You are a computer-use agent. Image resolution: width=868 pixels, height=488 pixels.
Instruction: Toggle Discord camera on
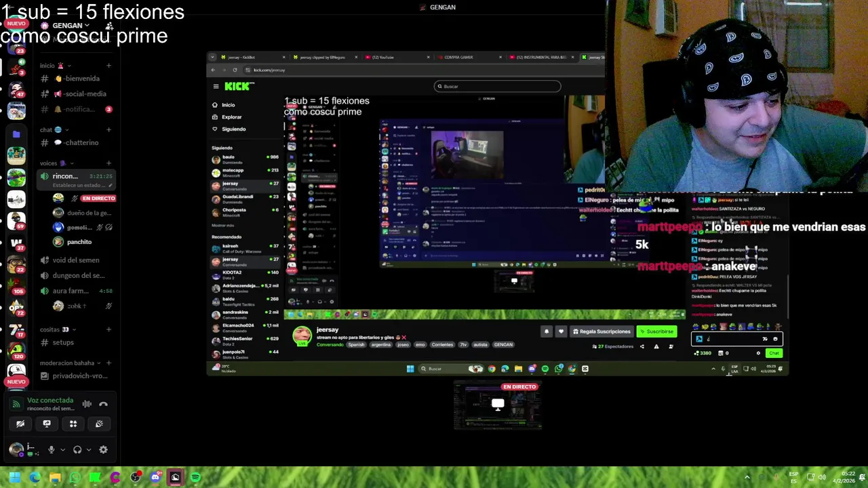coord(20,424)
